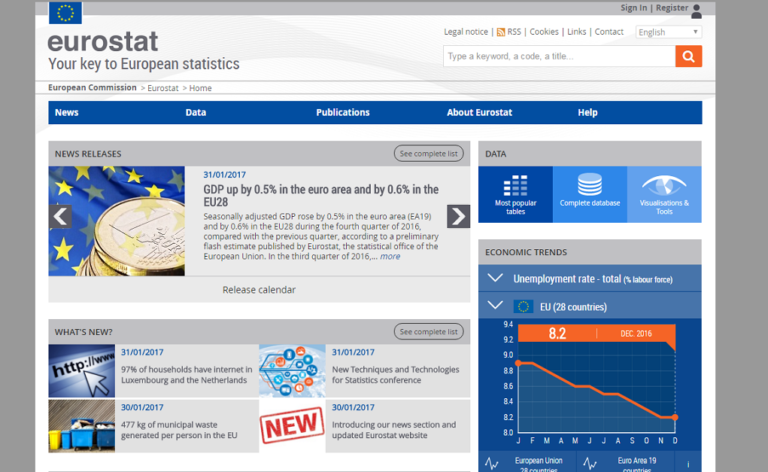Click the orange search magnifier button
Image resolution: width=768 pixels, height=472 pixels.
coord(688,56)
